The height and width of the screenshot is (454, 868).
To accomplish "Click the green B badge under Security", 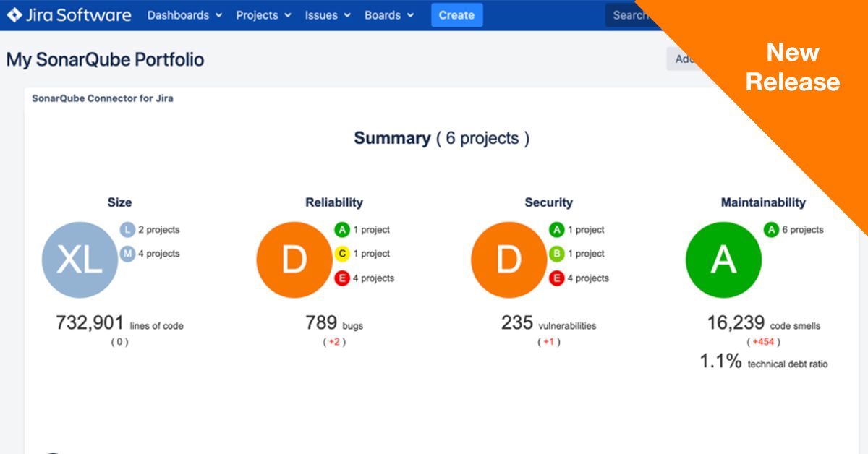I will 556,254.
